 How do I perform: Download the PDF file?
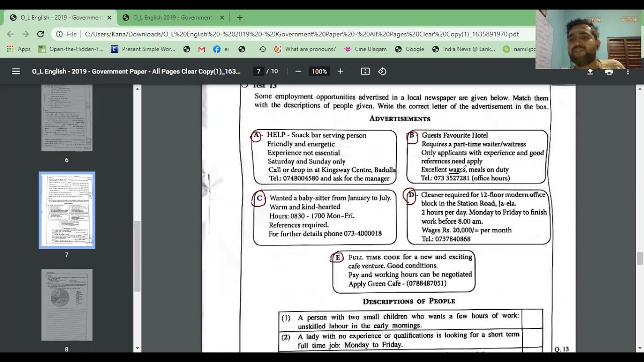coord(590,71)
